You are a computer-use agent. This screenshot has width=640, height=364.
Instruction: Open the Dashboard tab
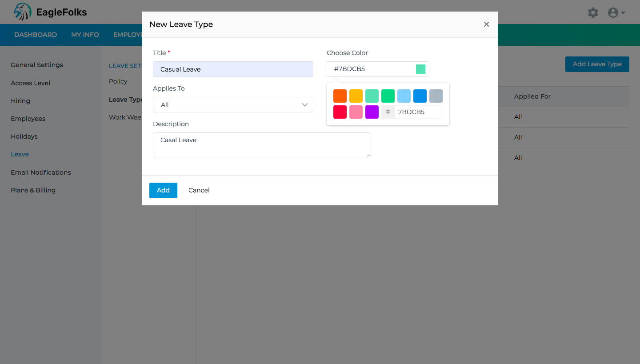click(x=36, y=35)
